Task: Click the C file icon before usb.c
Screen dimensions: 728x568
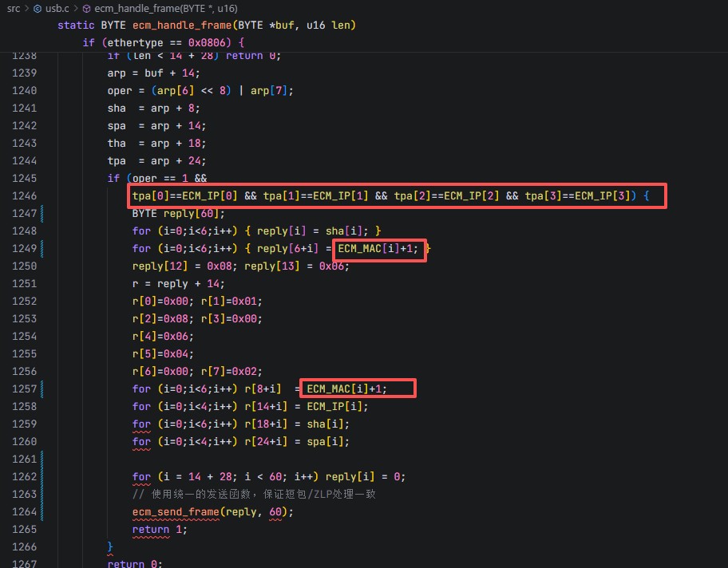Action: (38, 8)
